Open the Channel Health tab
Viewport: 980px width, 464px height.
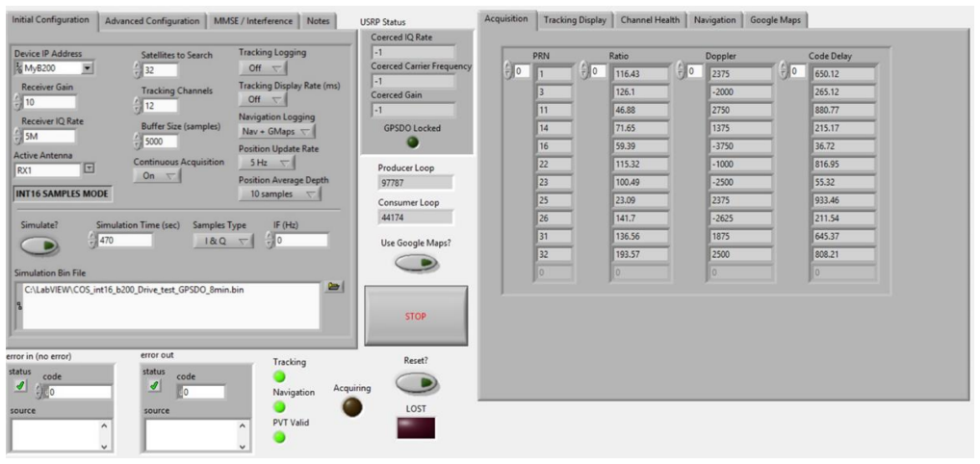tap(650, 20)
